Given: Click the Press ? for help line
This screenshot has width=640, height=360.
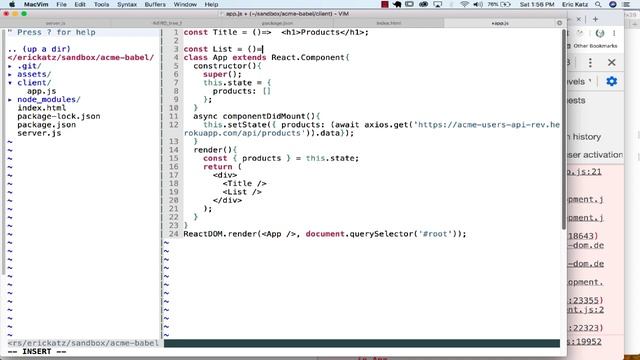Looking at the screenshot, I should coord(51,32).
